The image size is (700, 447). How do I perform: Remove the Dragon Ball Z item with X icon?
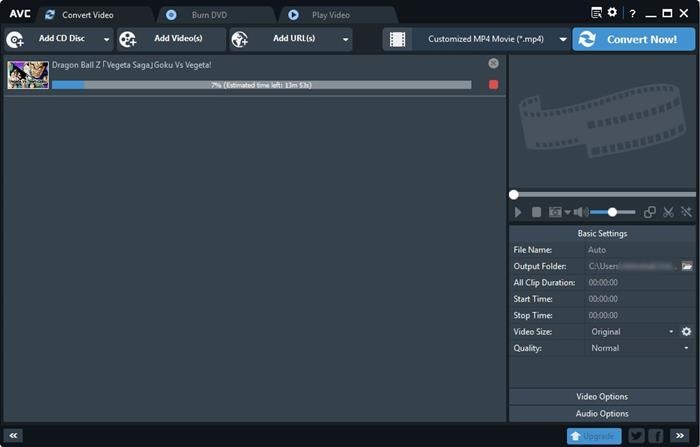[x=493, y=63]
